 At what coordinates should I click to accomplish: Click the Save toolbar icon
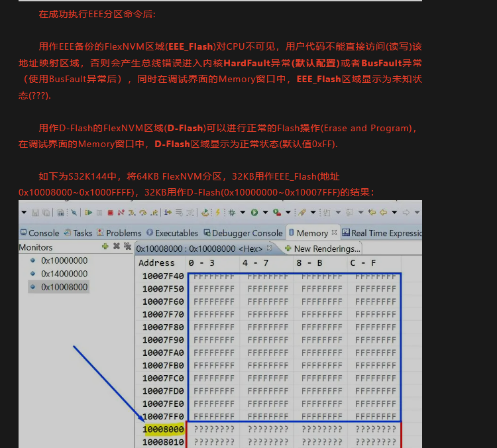click(x=35, y=213)
